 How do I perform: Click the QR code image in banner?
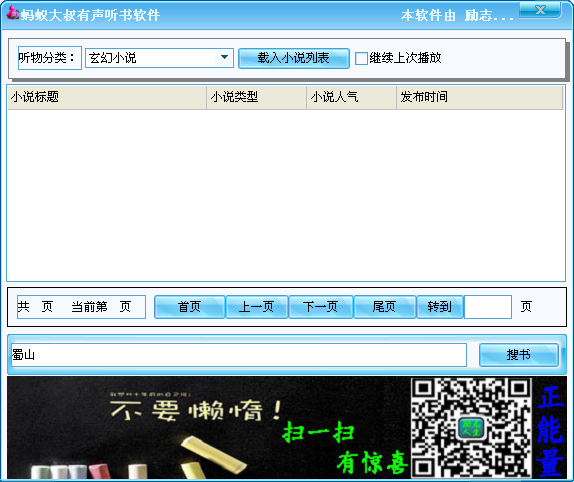tap(472, 427)
